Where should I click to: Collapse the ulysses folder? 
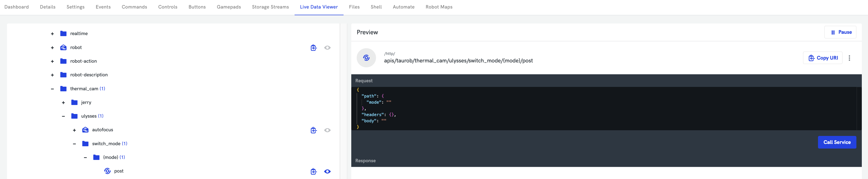coord(63,116)
